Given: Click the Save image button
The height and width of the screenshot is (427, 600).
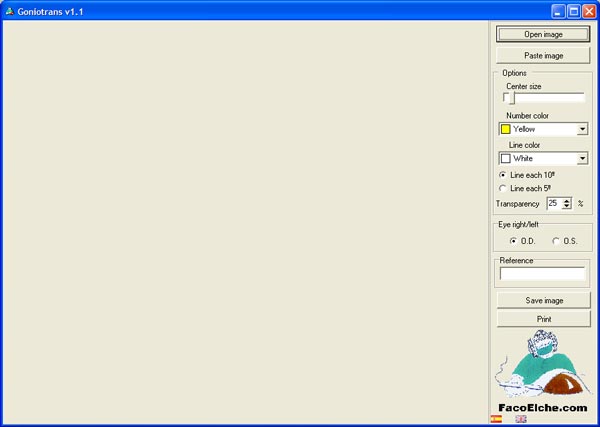Looking at the screenshot, I should click(x=544, y=301).
